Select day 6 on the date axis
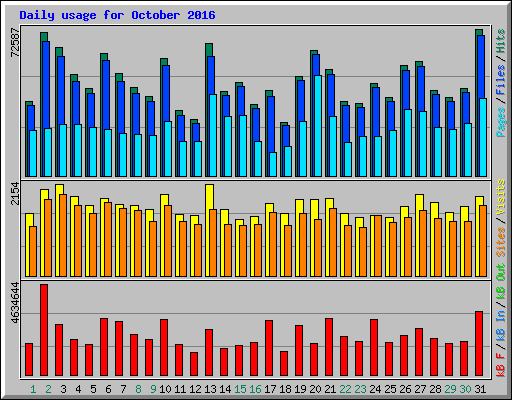512x400 pixels. 108,389
